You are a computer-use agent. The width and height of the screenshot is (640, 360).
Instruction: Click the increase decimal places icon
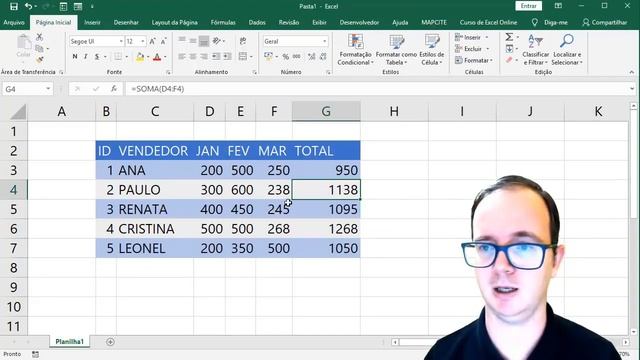coord(311,57)
